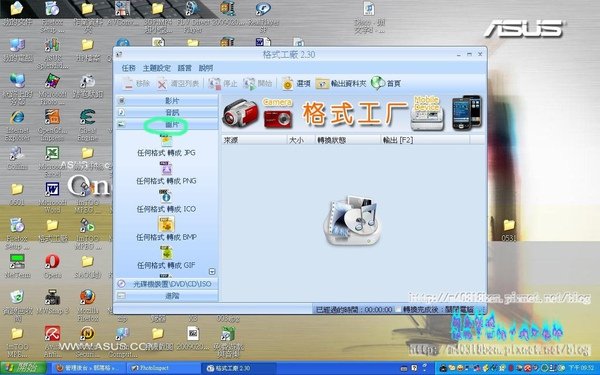
Task: Click the Format Factory title bar app icon
Action: [119, 54]
